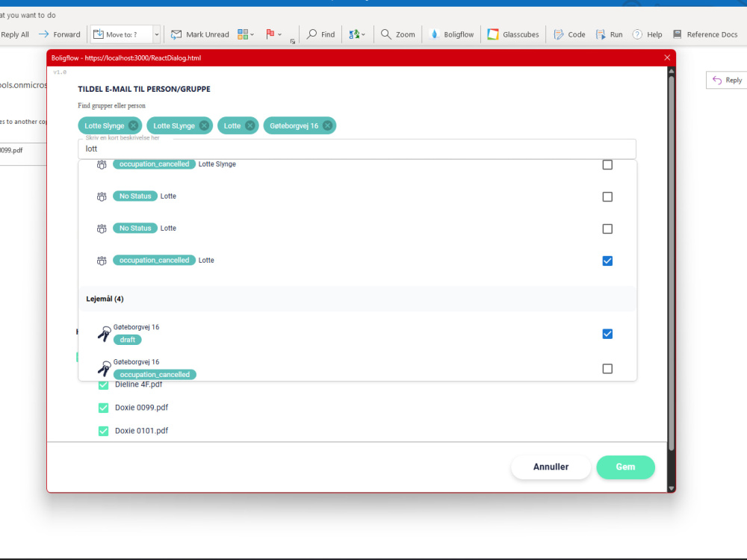The height and width of the screenshot is (560, 747).
Task: Click the scrollbar up arrow in dialog
Action: [672, 71]
